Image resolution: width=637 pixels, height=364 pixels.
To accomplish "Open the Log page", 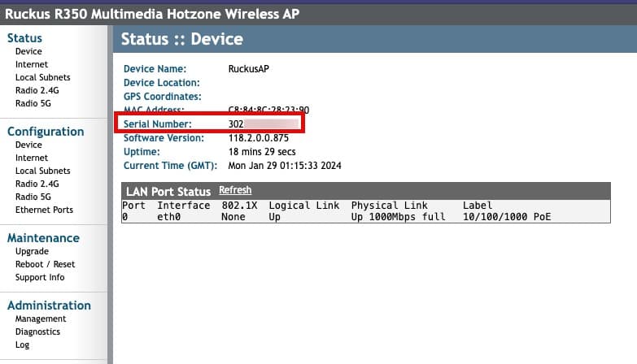I will click(x=22, y=345).
